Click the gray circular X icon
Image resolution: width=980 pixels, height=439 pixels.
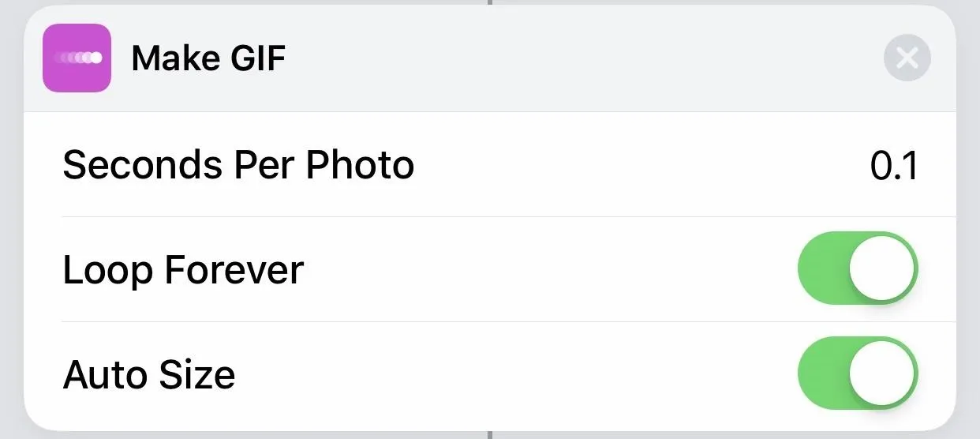coord(907,58)
